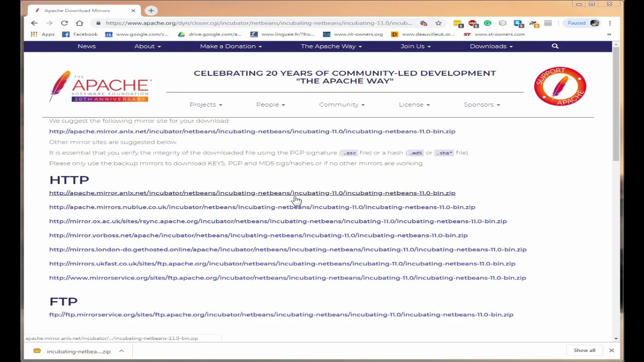Open the www.deauvilleuk.or... bookmark
The height and width of the screenshot is (362, 644).
[423, 34]
